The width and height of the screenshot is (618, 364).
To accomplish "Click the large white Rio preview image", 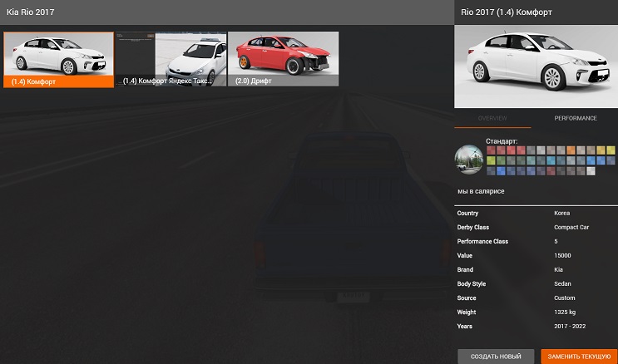I will coord(536,66).
